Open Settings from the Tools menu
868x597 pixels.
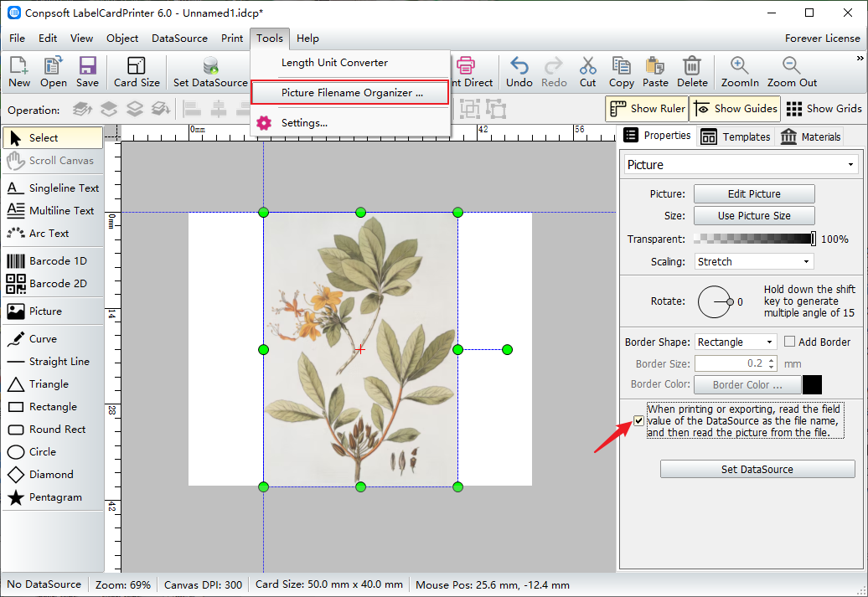pyautogui.click(x=350, y=123)
